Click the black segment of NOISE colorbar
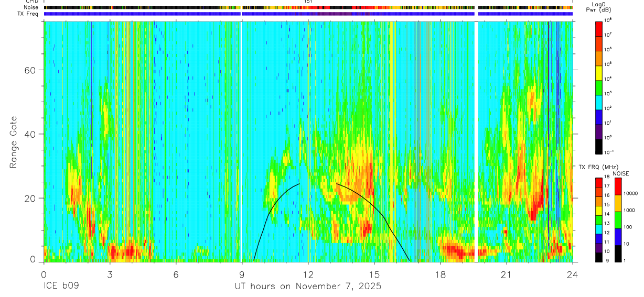This screenshot has width=644, height=297. 618,254
